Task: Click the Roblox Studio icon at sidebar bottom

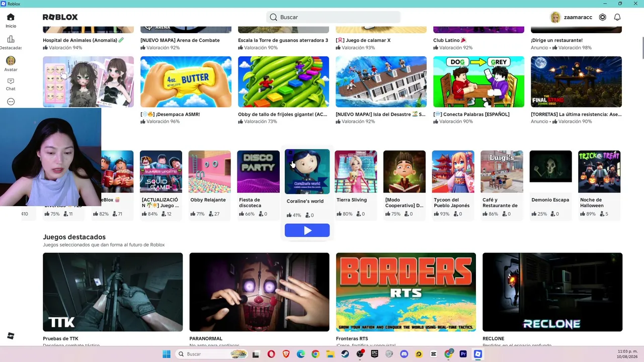Action: coord(11,336)
